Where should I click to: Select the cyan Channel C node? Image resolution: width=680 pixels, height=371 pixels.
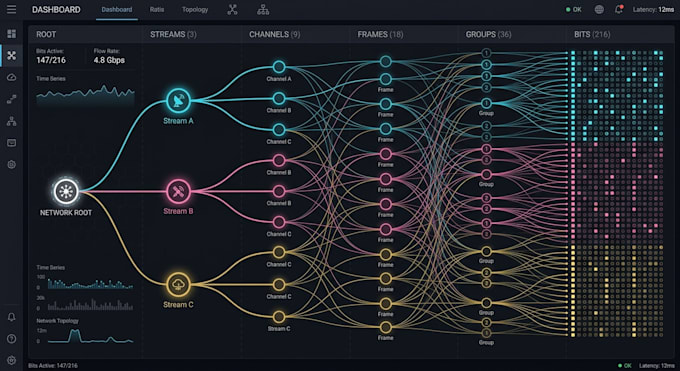tap(279, 129)
